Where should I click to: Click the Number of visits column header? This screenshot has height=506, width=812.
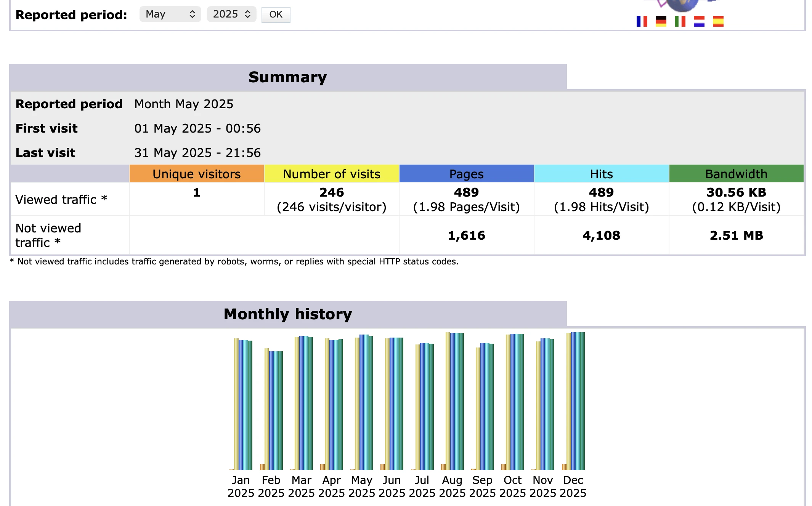[x=332, y=174]
